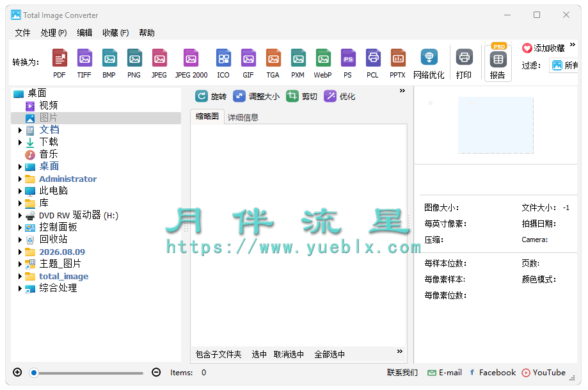Click the thumbnail zoom slider handle
Image resolution: width=588 pixels, height=390 pixels.
pyautogui.click(x=34, y=373)
